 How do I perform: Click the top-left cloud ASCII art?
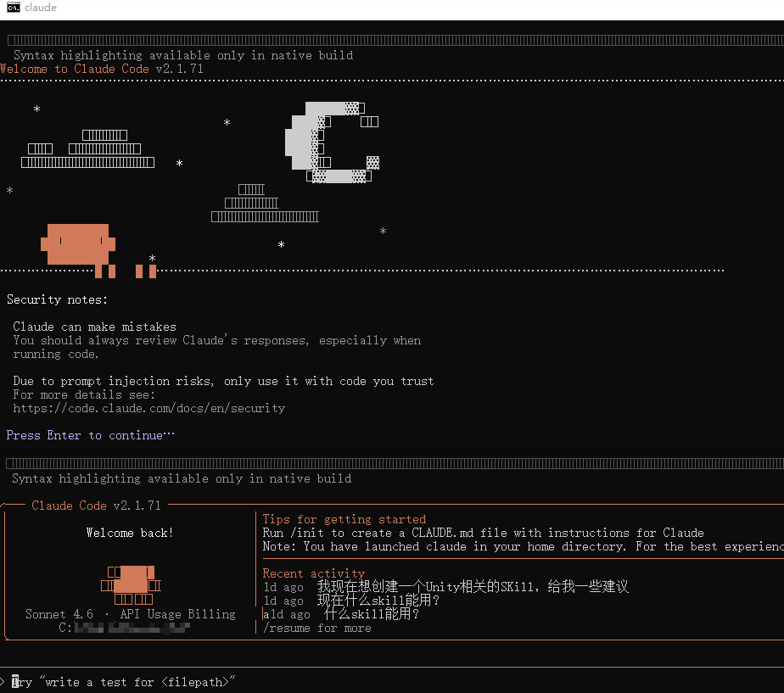(x=89, y=148)
